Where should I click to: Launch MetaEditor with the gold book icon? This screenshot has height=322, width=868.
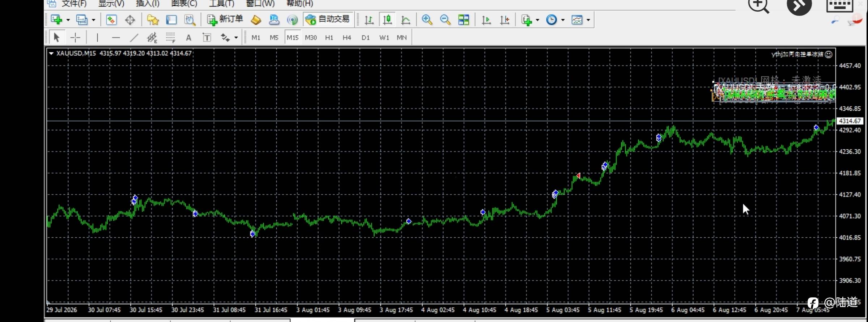pos(256,20)
